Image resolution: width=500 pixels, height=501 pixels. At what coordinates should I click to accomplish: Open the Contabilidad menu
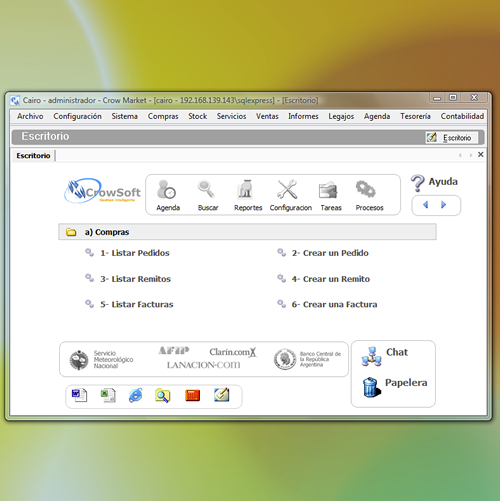[462, 116]
